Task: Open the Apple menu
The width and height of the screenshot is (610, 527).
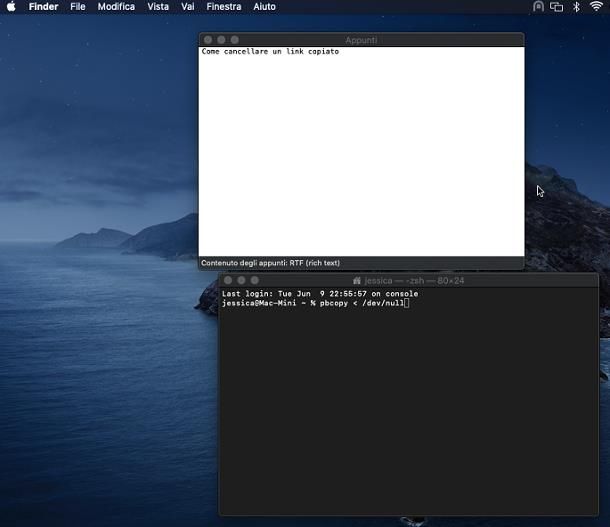Action: pyautogui.click(x=11, y=7)
